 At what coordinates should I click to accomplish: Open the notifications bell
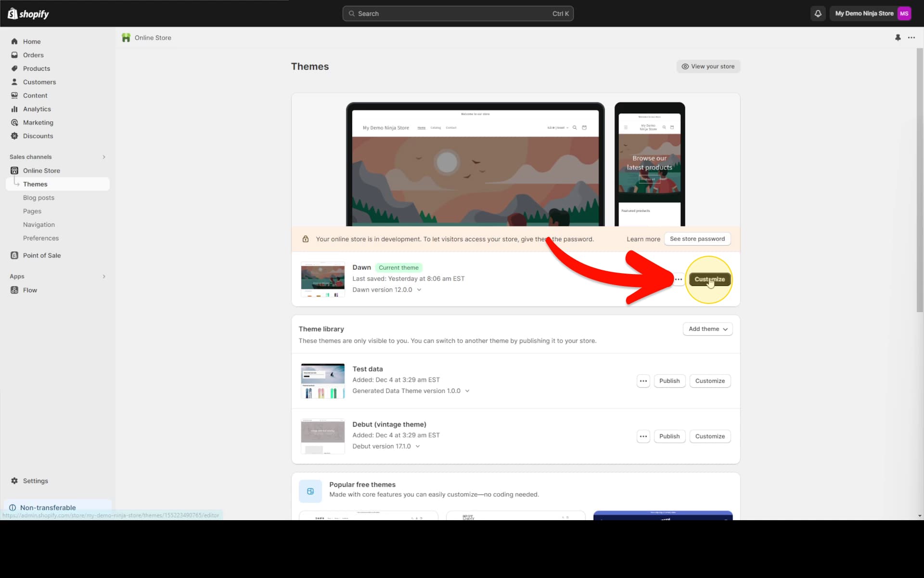818,13
